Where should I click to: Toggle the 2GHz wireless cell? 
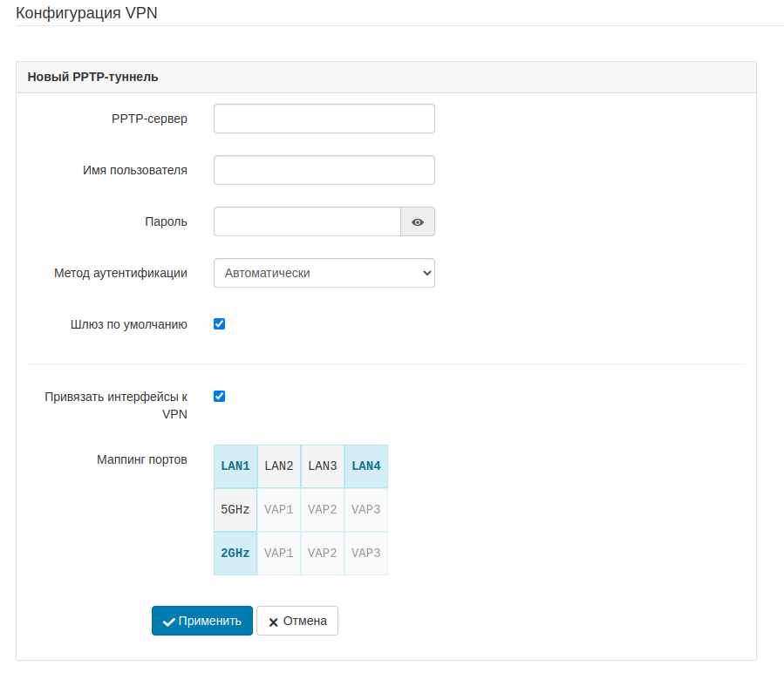pos(235,554)
